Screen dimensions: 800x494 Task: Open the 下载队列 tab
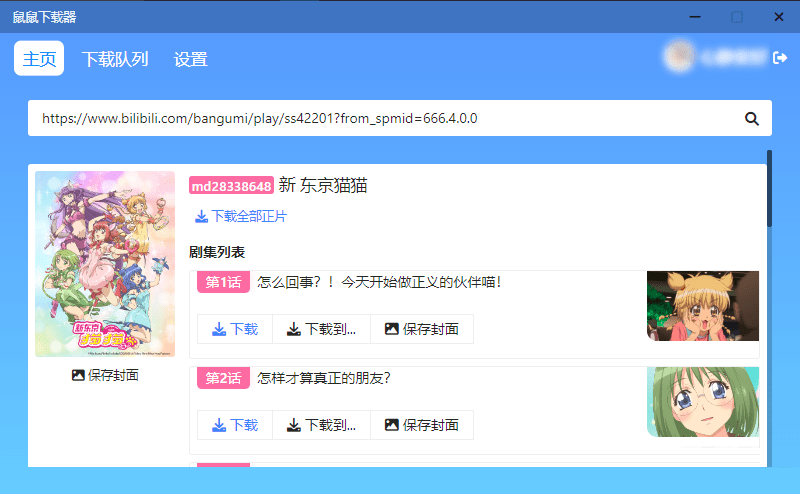coord(115,59)
